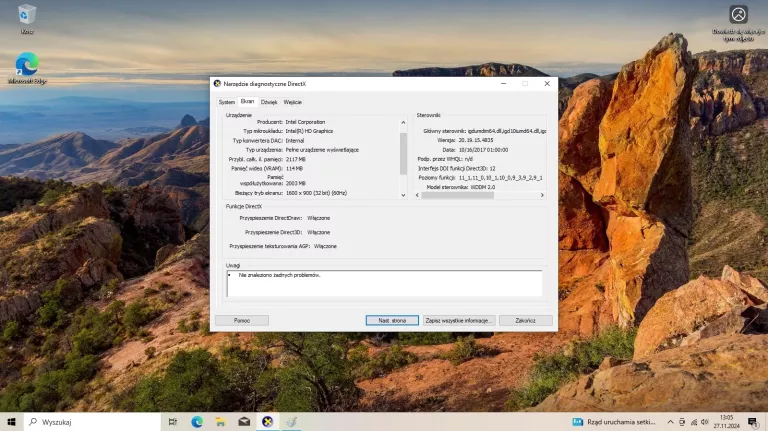This screenshot has width=768, height=431.
Task: Click the Wyszukaj taskbar search box
Action: pyautogui.click(x=92, y=422)
